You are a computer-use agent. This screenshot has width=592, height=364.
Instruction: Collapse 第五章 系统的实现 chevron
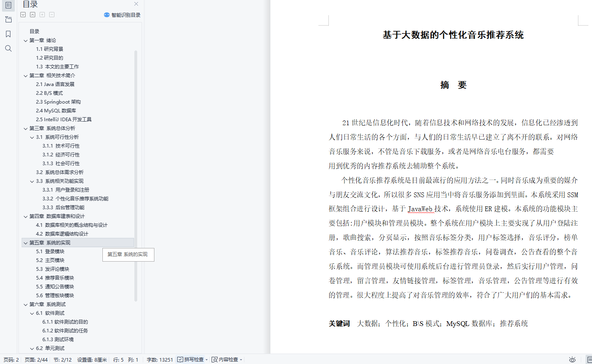coord(26,243)
